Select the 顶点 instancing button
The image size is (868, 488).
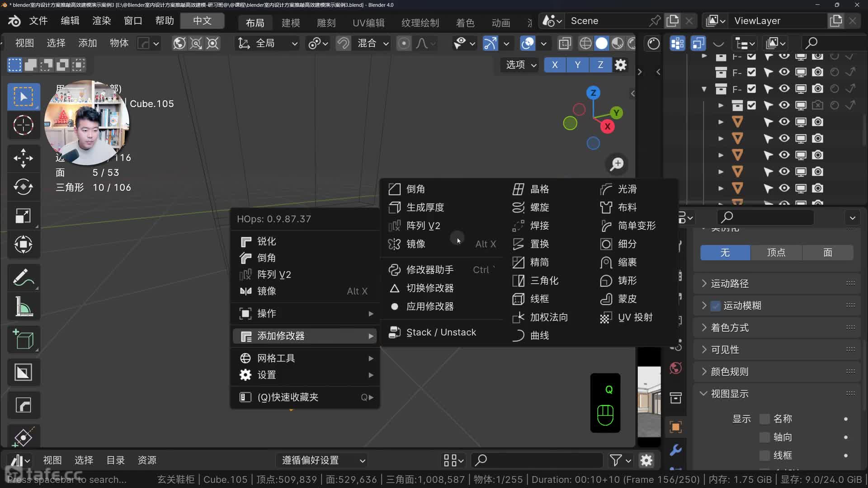pos(776,253)
